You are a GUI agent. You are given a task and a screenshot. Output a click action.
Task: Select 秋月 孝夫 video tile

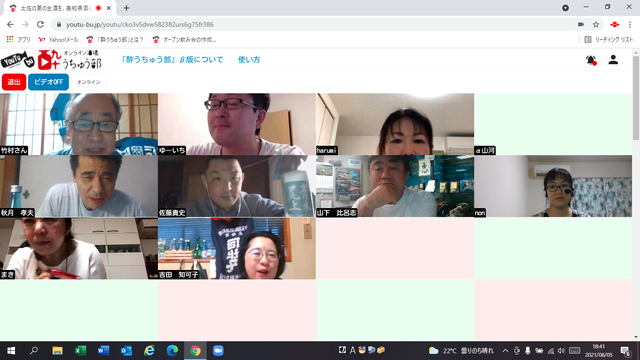(x=79, y=186)
